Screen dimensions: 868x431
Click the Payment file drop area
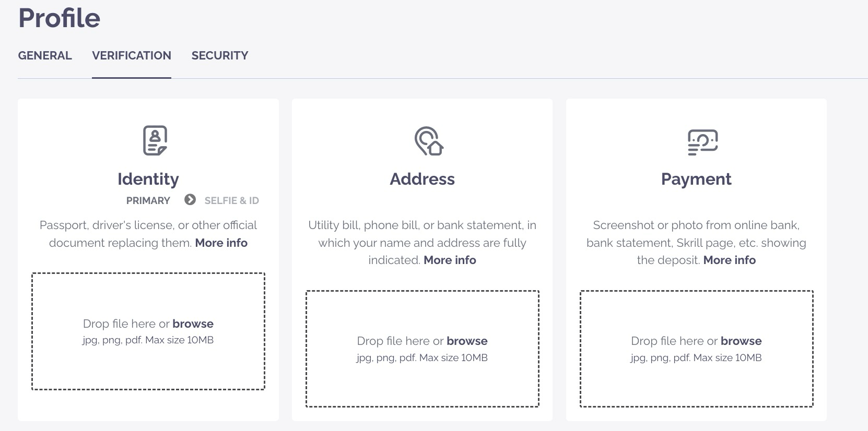(x=696, y=384)
